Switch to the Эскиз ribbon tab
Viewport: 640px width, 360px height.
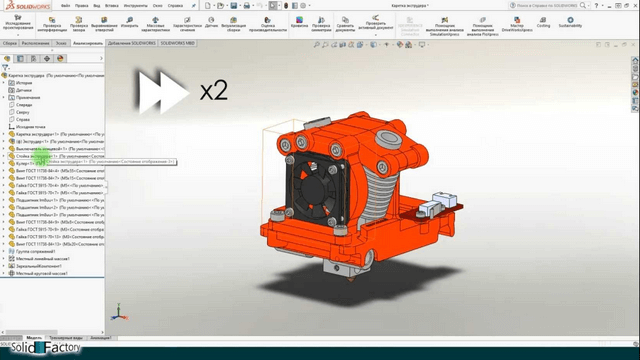click(x=61, y=43)
